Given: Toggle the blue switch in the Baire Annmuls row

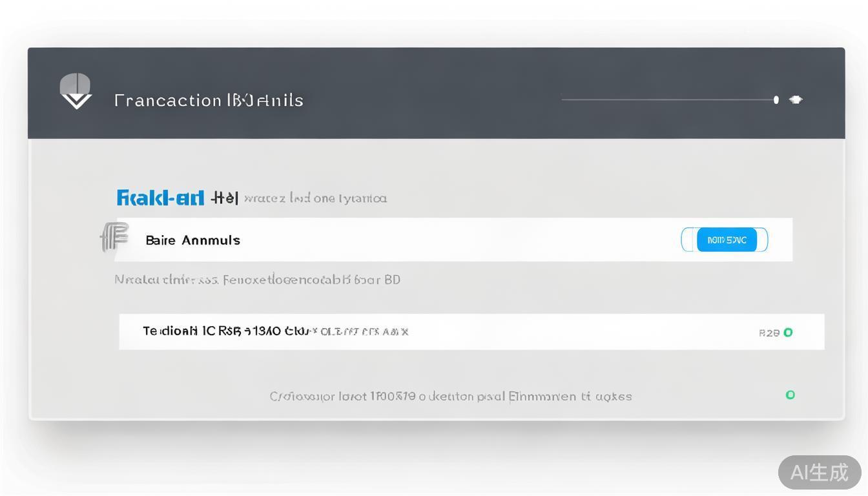Looking at the screenshot, I should [727, 240].
